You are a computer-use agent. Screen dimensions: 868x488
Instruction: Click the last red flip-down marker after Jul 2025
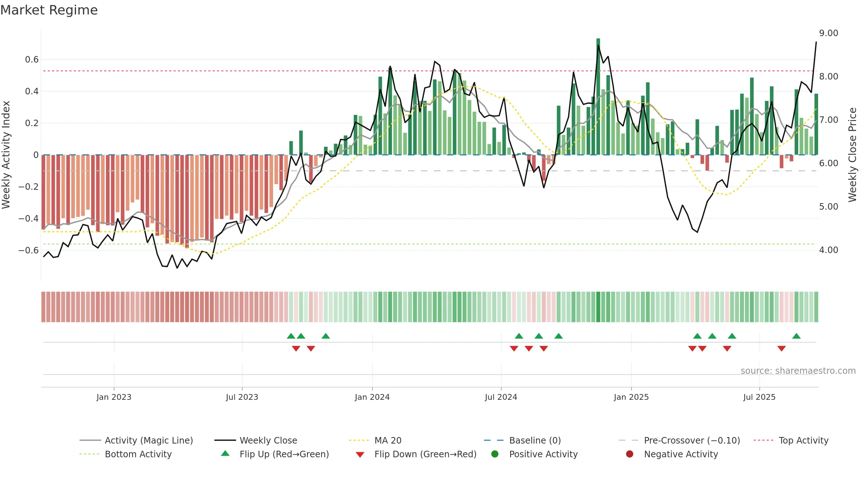click(782, 348)
